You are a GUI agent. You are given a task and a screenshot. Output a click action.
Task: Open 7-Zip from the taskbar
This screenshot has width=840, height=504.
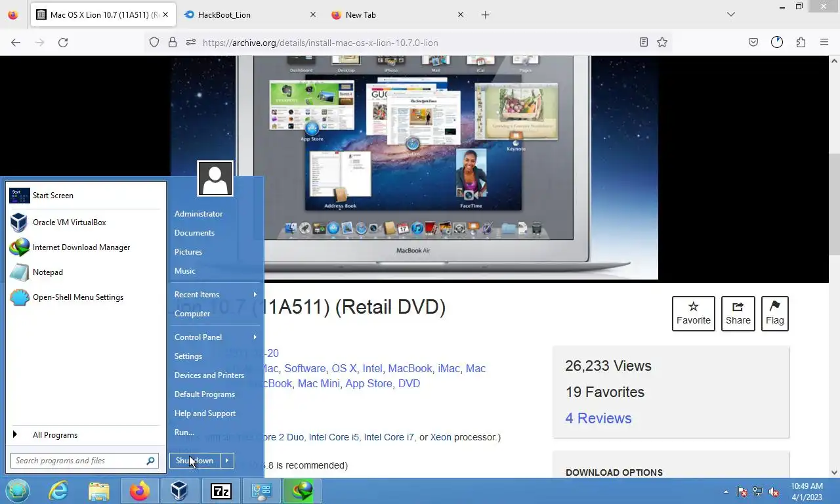[x=220, y=491]
